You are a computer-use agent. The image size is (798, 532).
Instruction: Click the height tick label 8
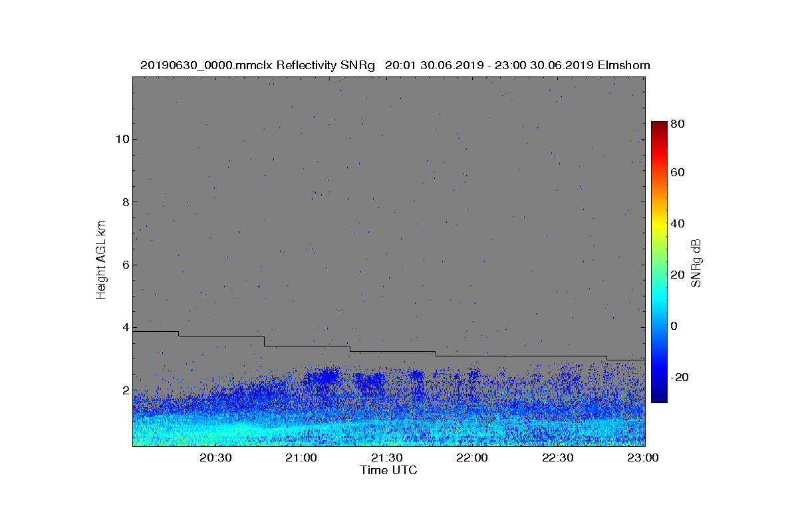click(125, 202)
